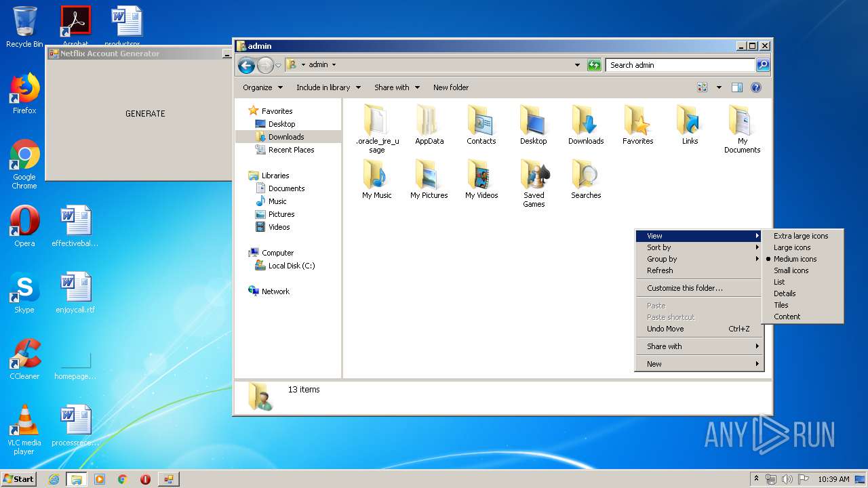Select Network in navigation pane
This screenshot has height=488, width=868.
click(275, 291)
